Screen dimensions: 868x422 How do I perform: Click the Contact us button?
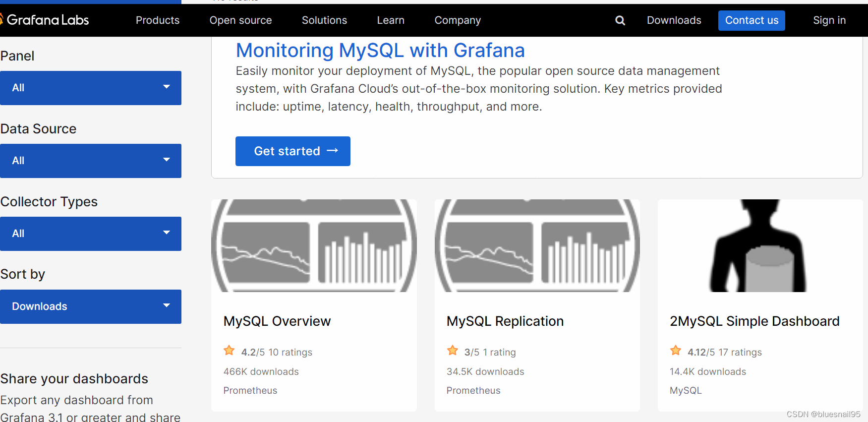tap(752, 20)
